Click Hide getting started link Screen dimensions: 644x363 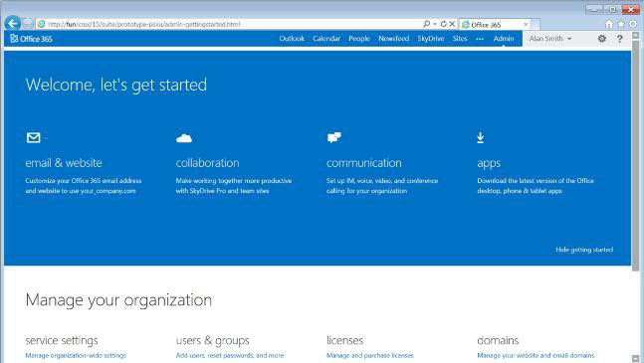(x=584, y=250)
